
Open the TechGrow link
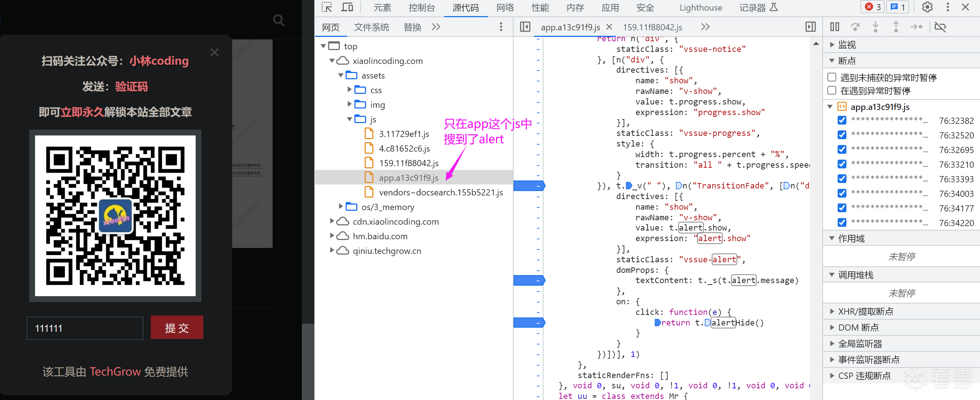pyautogui.click(x=115, y=372)
